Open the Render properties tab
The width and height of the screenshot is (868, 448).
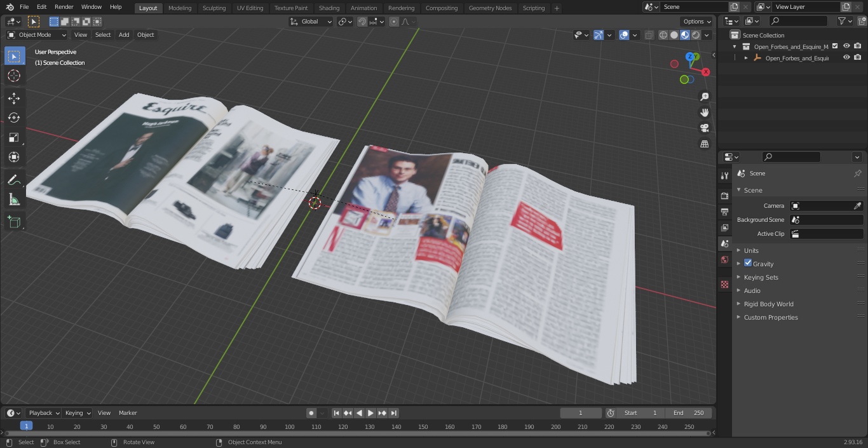coord(724,196)
